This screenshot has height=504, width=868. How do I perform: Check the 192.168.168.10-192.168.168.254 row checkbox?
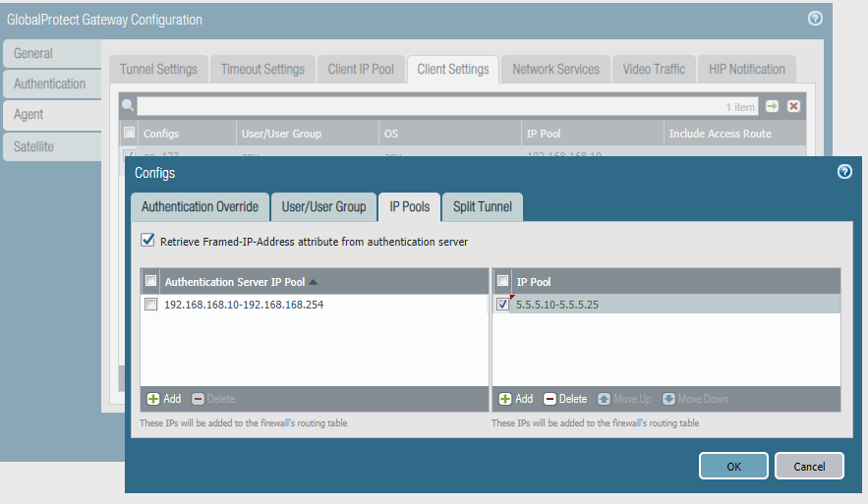150,305
